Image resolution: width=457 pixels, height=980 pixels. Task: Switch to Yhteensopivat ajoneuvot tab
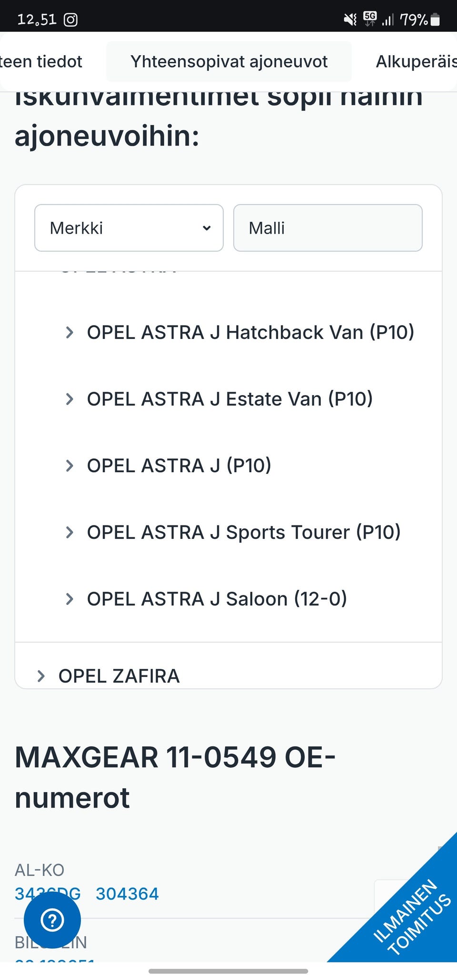[x=229, y=61]
